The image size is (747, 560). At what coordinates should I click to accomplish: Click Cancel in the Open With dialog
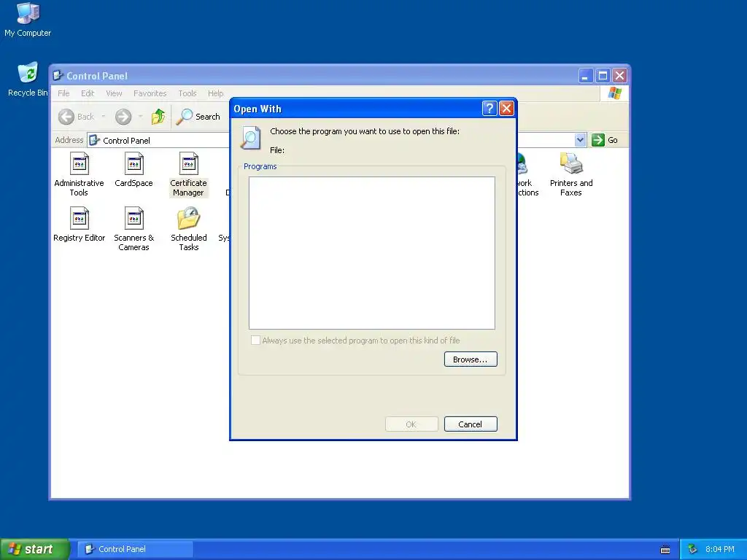click(x=471, y=424)
